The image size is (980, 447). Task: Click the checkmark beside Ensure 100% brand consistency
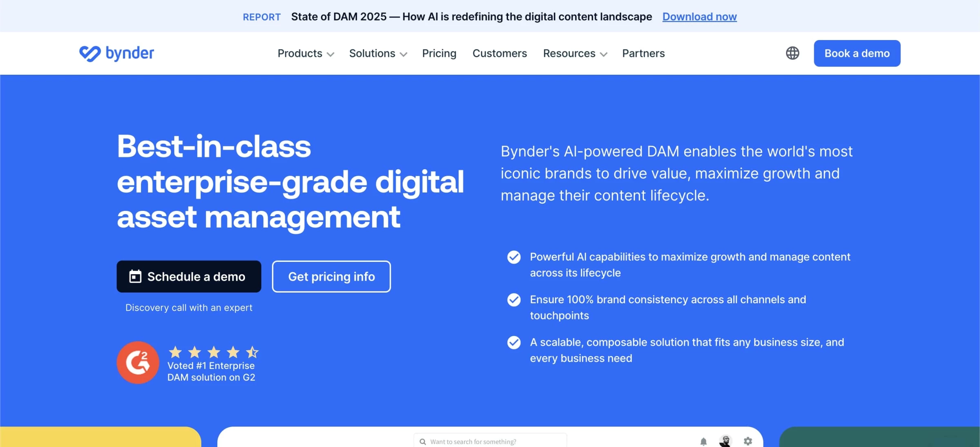click(514, 299)
